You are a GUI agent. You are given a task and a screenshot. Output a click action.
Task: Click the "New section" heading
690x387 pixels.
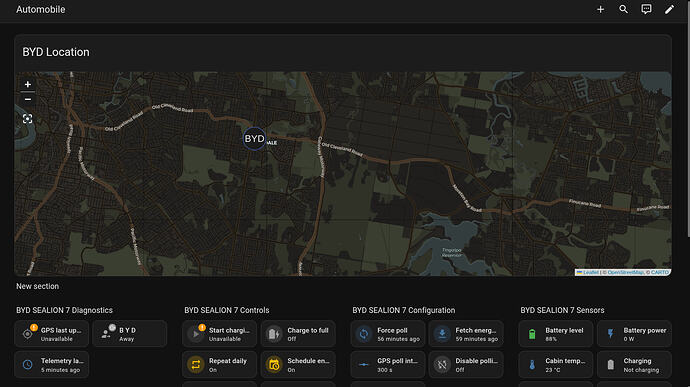click(37, 286)
